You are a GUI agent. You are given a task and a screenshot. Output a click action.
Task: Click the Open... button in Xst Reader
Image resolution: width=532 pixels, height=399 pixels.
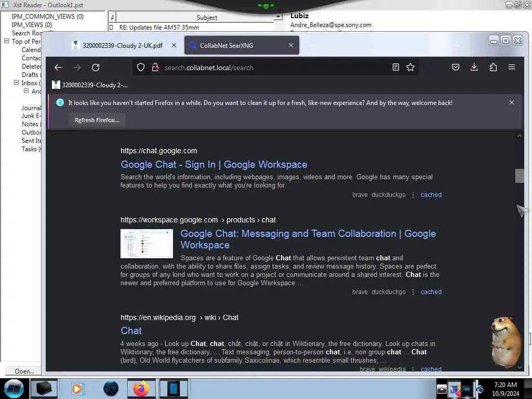(24, 371)
